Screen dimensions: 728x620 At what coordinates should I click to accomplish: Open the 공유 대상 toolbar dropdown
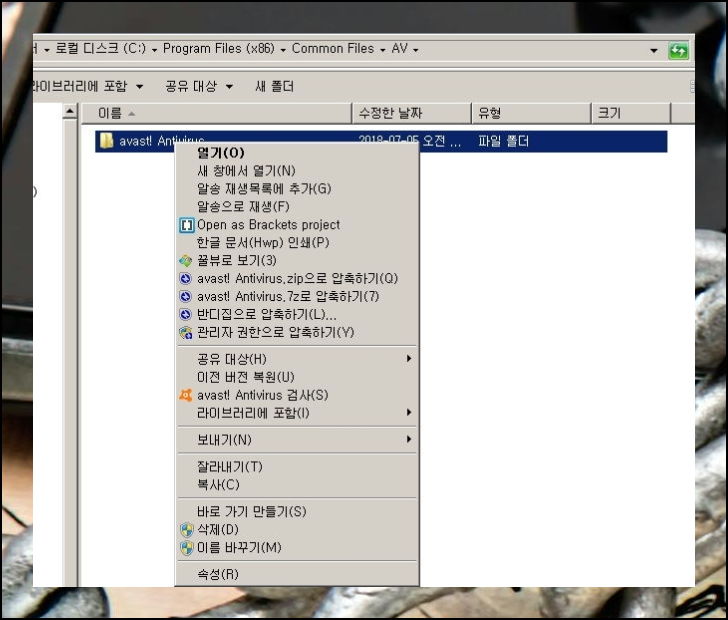pos(229,86)
